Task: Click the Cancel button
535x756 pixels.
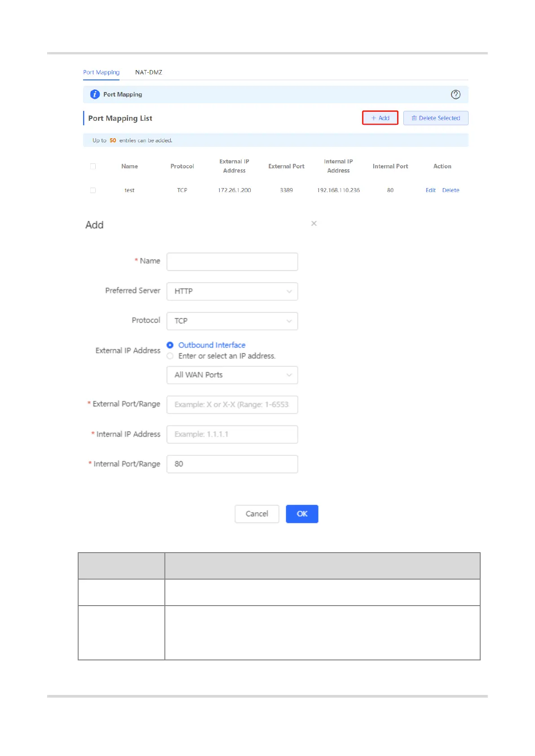Action: click(257, 514)
